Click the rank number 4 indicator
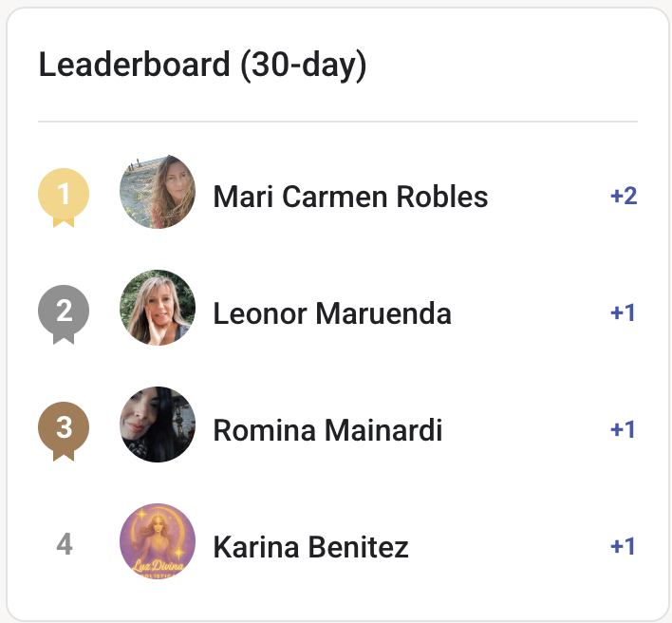 pyautogui.click(x=64, y=544)
